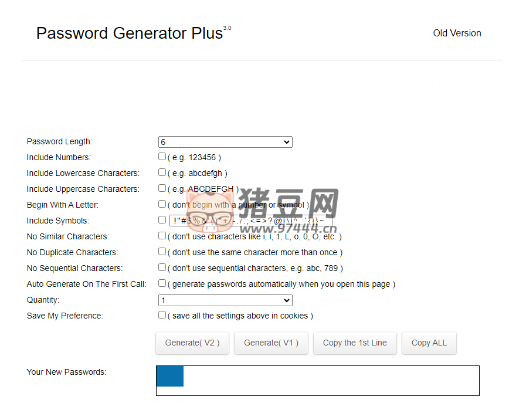Viewport: 526px width, 420px height.
Task: Open the Old Version link
Action: coord(457,33)
